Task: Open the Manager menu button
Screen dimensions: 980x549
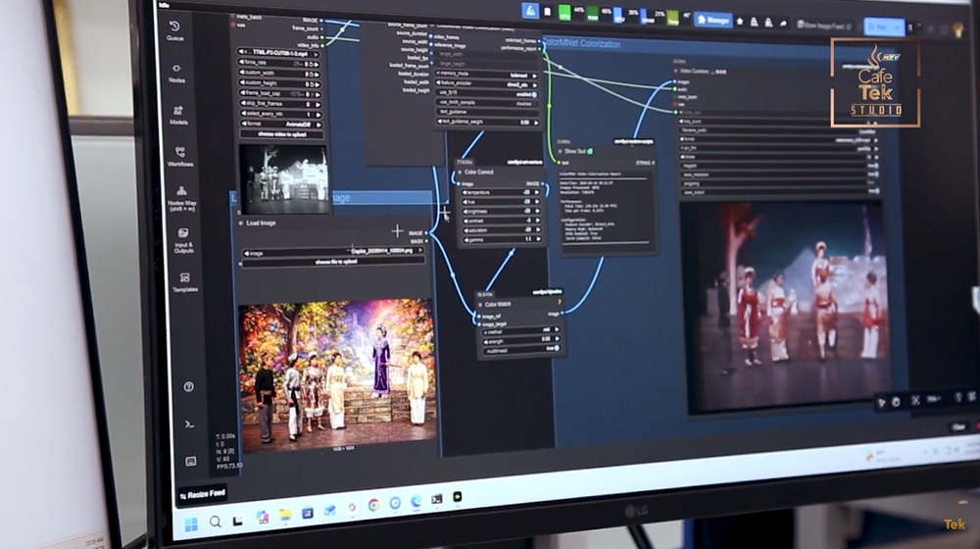Action: 713,20
